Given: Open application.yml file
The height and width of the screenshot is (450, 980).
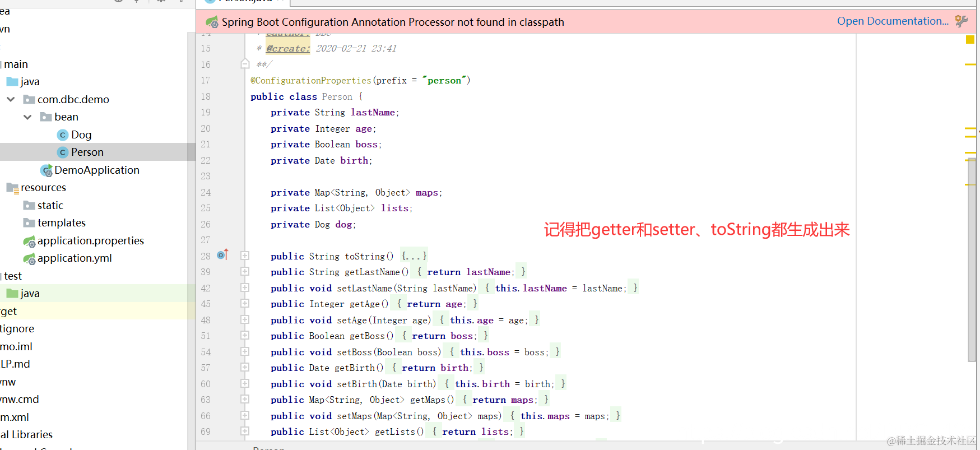Looking at the screenshot, I should pos(75,258).
